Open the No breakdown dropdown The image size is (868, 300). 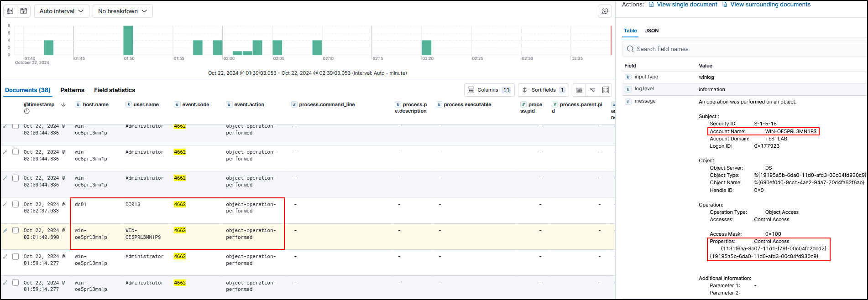[x=122, y=11]
